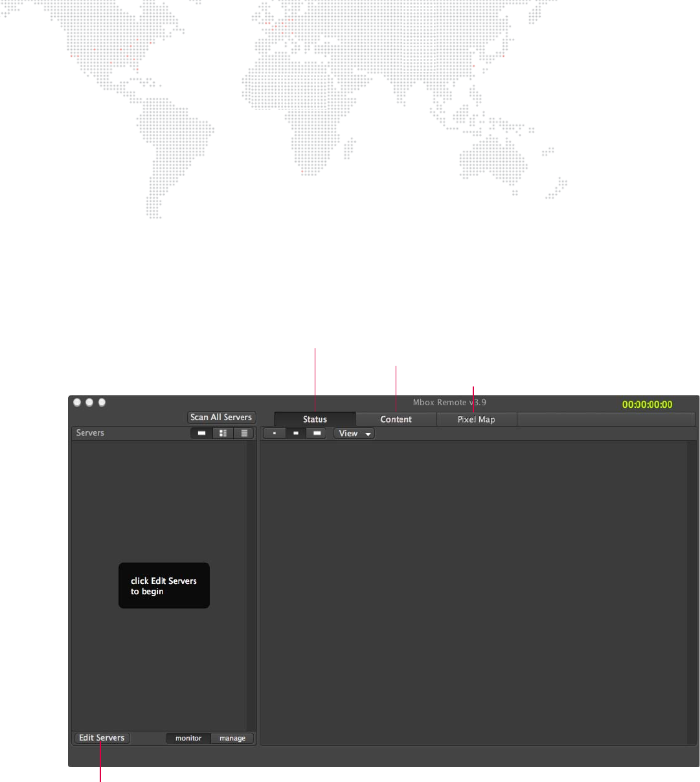
Task: Click the Scan All Servers button
Action: tap(221, 418)
